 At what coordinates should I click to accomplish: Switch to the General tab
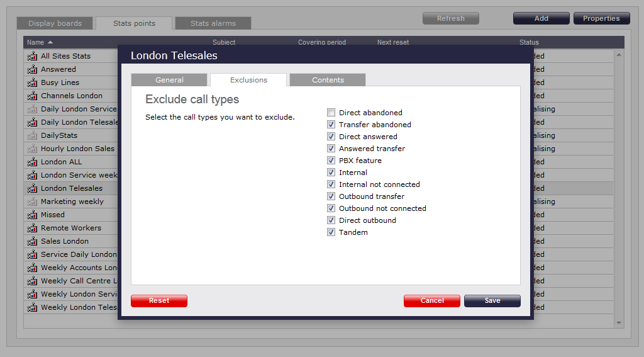pyautogui.click(x=169, y=80)
